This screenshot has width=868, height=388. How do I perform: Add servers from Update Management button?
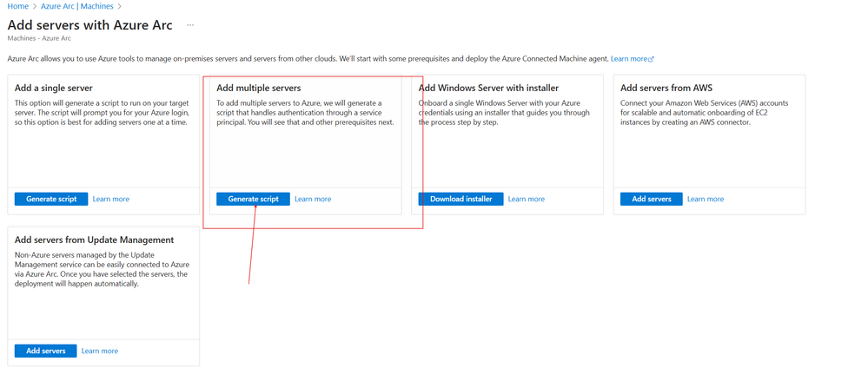coord(45,351)
